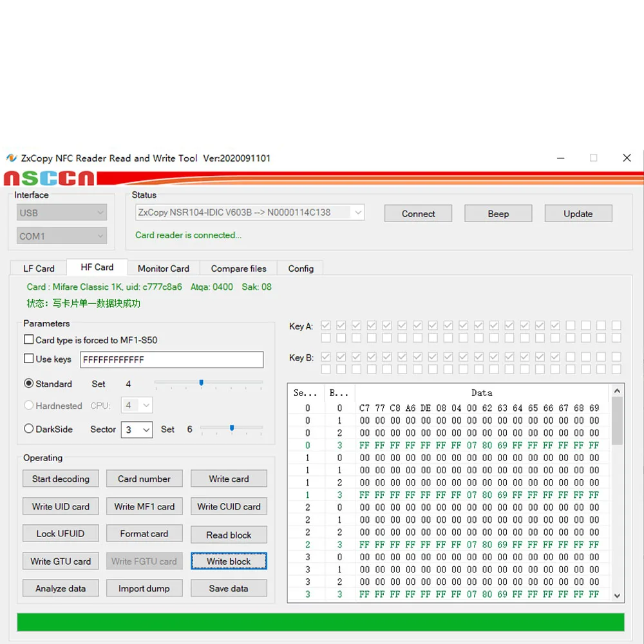Switch to the LF Card tab

39,268
